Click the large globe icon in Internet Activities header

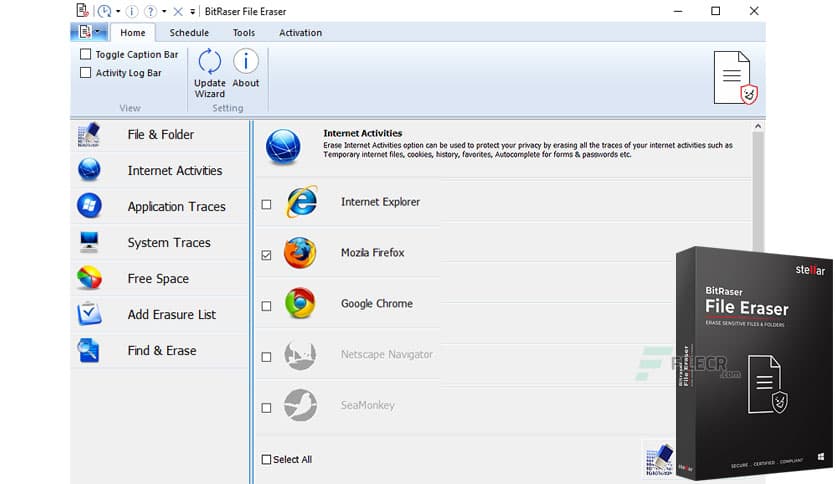pos(283,147)
